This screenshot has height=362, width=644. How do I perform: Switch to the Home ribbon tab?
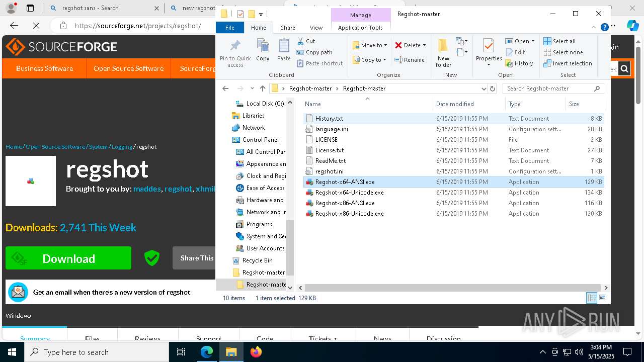click(x=259, y=28)
